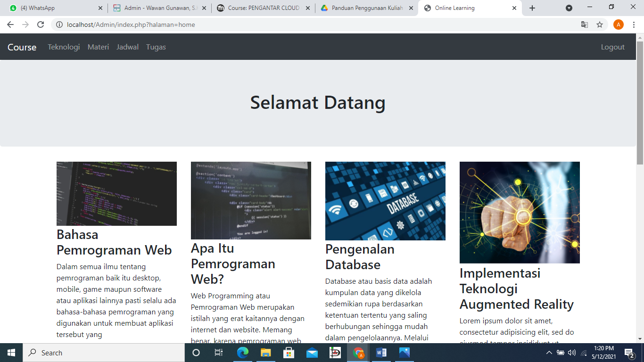
Task: Open the Chrome three-dot menu
Action: (634, 25)
